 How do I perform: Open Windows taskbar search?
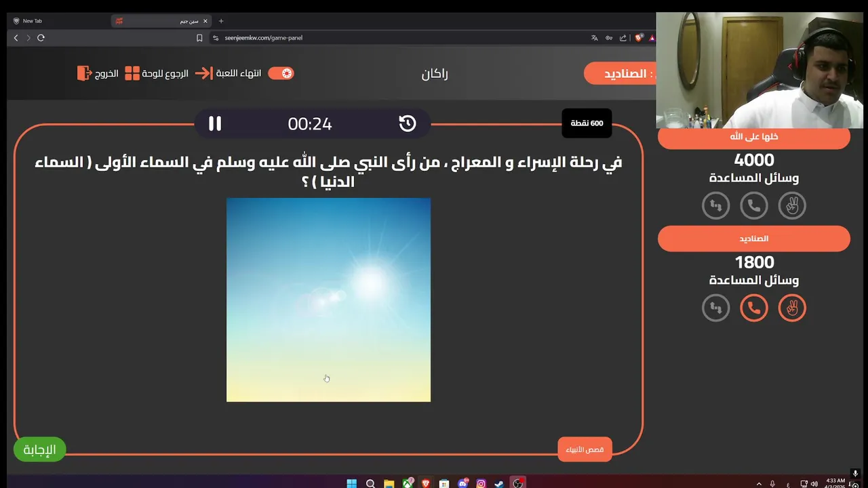(370, 483)
